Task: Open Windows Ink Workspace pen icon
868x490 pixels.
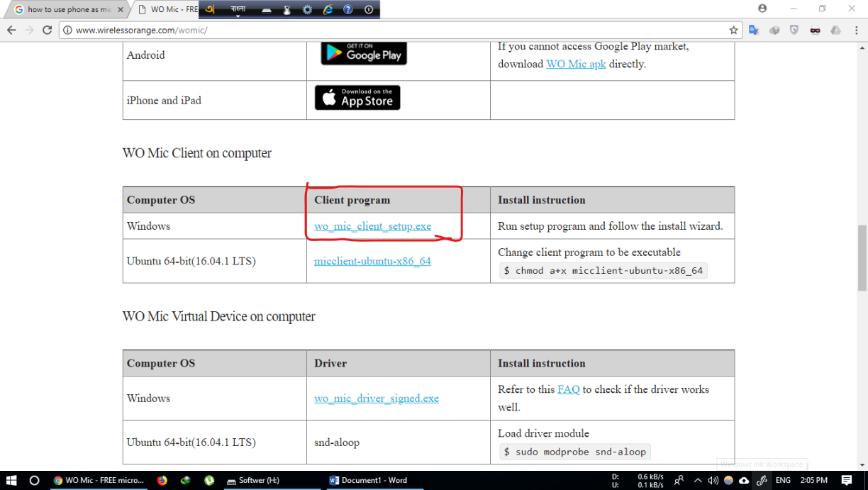Action: pyautogui.click(x=761, y=480)
